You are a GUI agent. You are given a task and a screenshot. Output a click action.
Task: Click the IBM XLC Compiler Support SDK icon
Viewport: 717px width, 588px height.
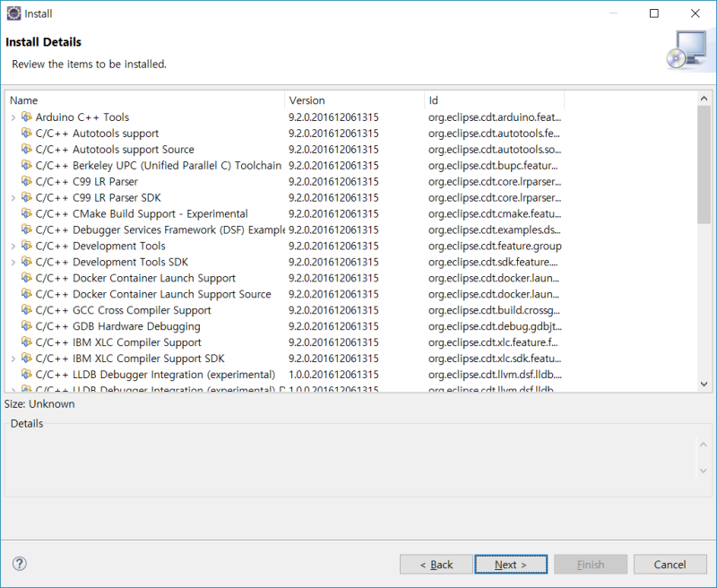coord(27,358)
